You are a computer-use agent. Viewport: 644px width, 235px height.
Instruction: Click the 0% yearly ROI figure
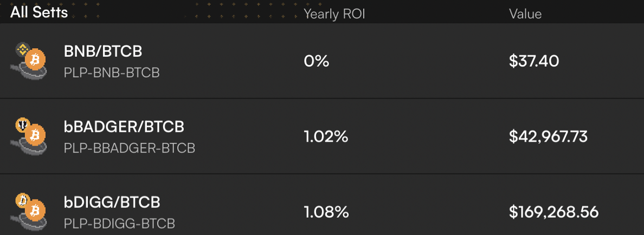(316, 61)
